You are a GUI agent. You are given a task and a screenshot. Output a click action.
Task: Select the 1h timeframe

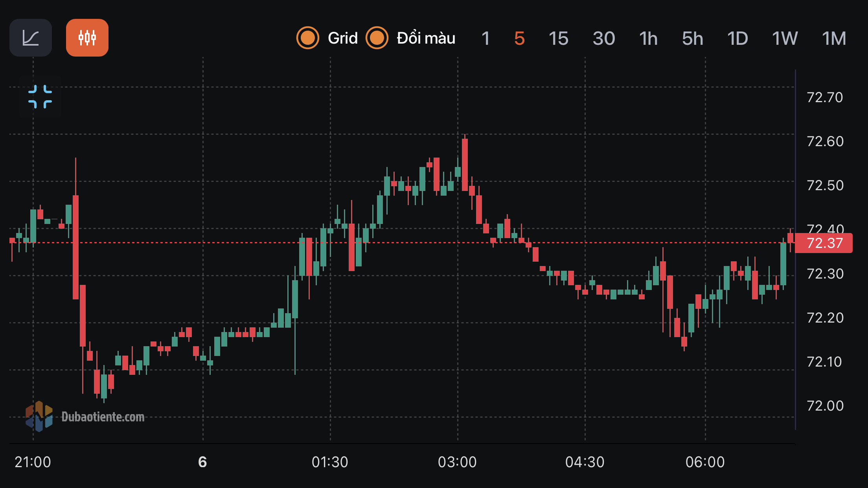coord(648,39)
